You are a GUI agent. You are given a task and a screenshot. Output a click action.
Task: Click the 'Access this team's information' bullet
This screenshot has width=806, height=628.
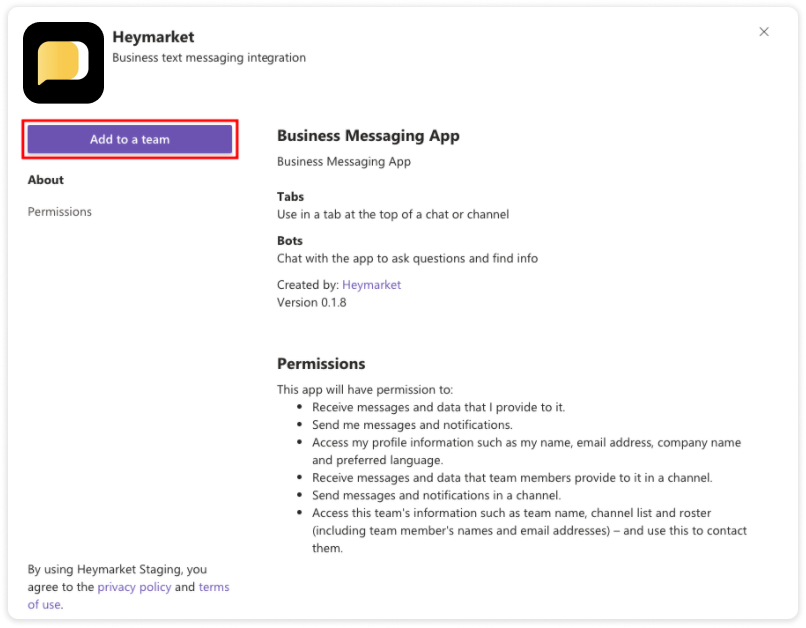529,530
